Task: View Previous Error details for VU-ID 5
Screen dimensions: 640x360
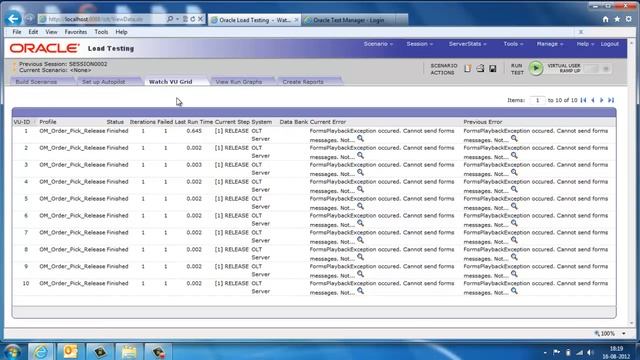Action: coord(514,207)
